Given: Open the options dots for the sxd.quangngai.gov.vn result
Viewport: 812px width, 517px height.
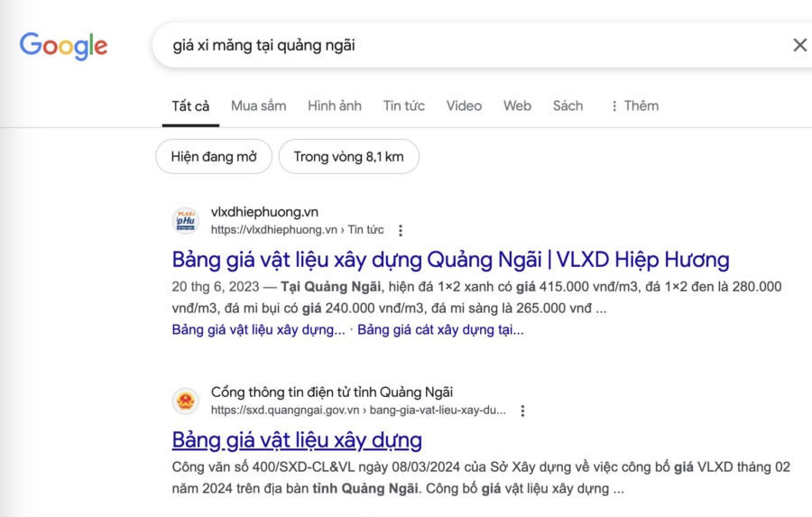Looking at the screenshot, I should click(522, 411).
